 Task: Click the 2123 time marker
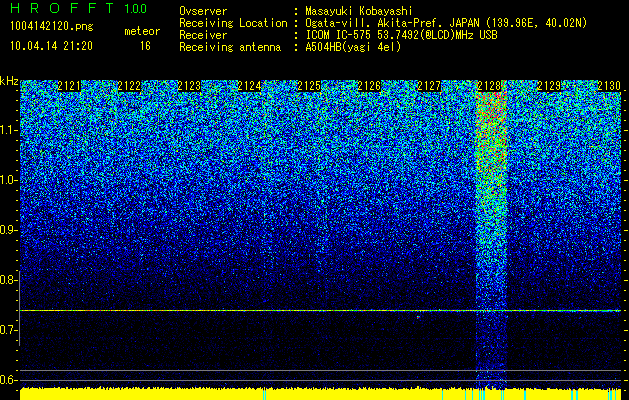click(x=189, y=86)
